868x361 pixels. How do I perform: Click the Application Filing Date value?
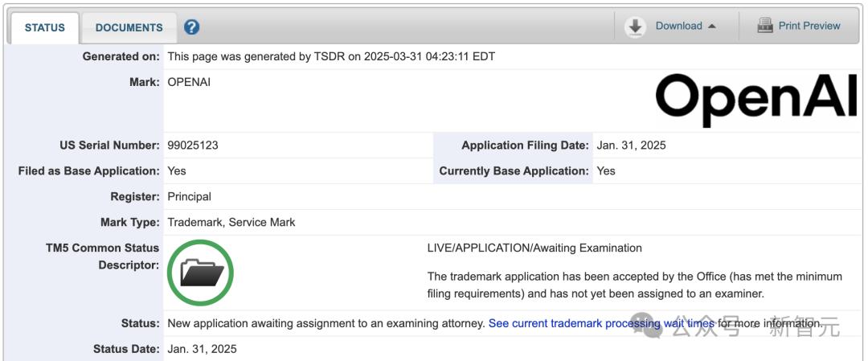631,146
